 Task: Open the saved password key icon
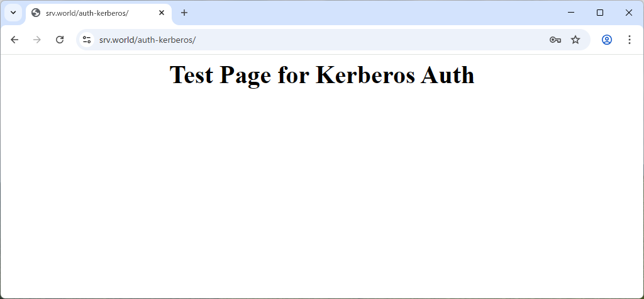click(555, 40)
